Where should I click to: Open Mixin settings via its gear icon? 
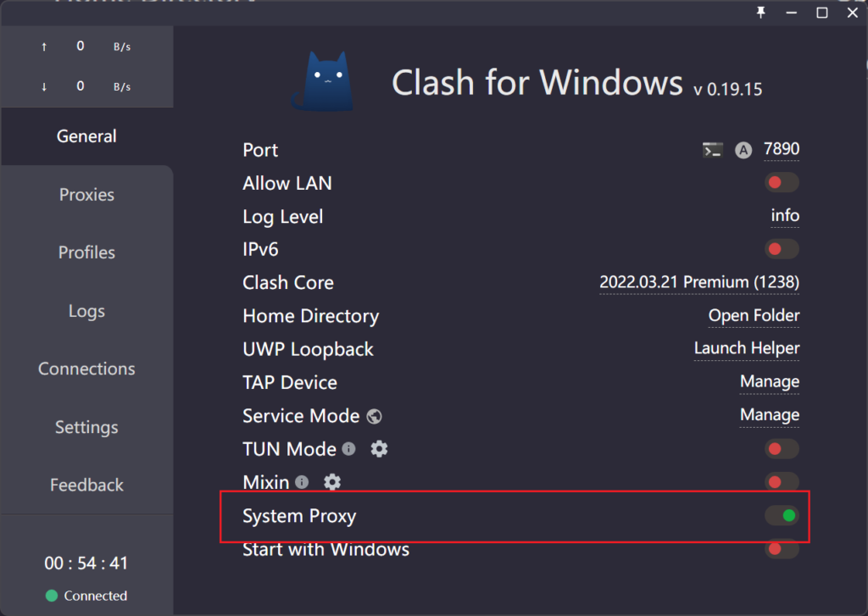click(331, 482)
